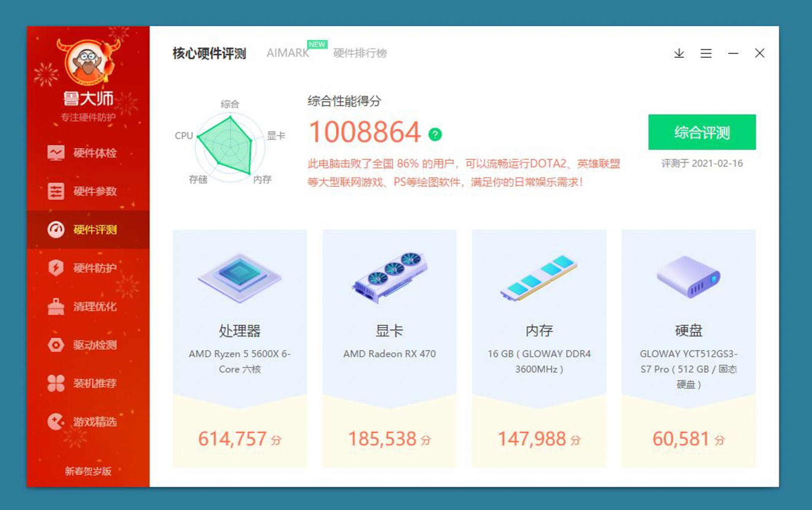
Task: Open 清理优化 broom icon
Action: tap(56, 306)
